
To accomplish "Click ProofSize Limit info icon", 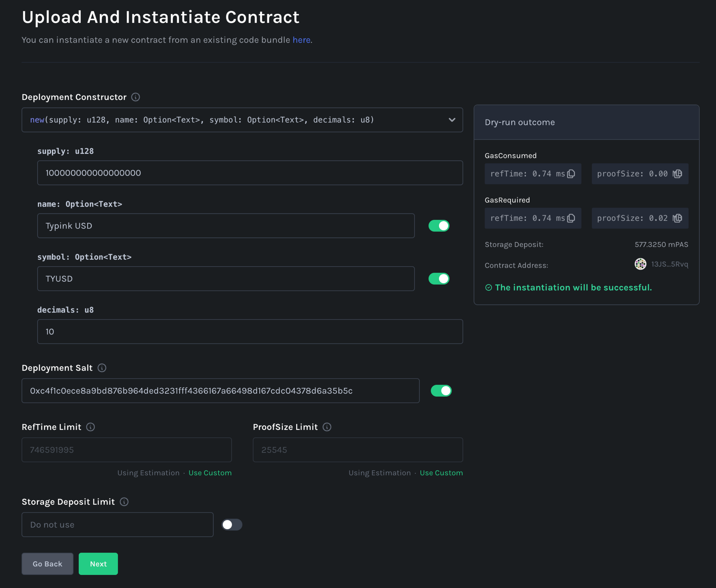I will tap(327, 427).
